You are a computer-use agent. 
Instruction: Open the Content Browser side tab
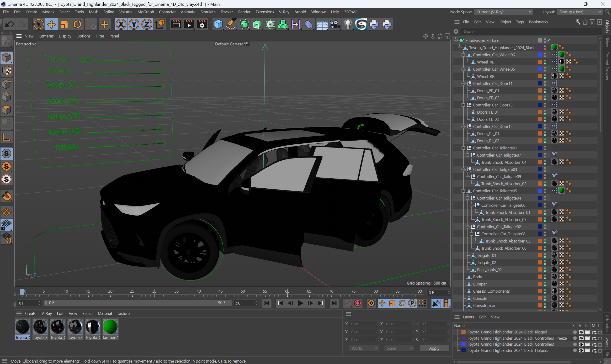tap(607, 66)
